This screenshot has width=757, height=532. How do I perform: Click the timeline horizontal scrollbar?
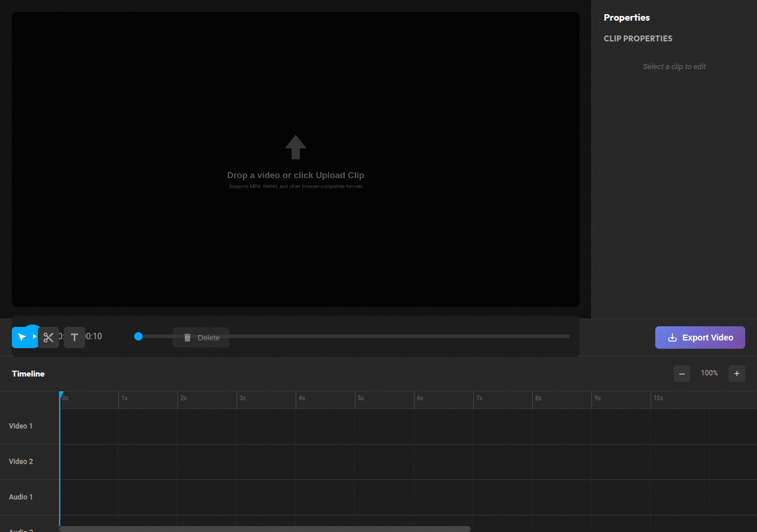click(x=264, y=528)
